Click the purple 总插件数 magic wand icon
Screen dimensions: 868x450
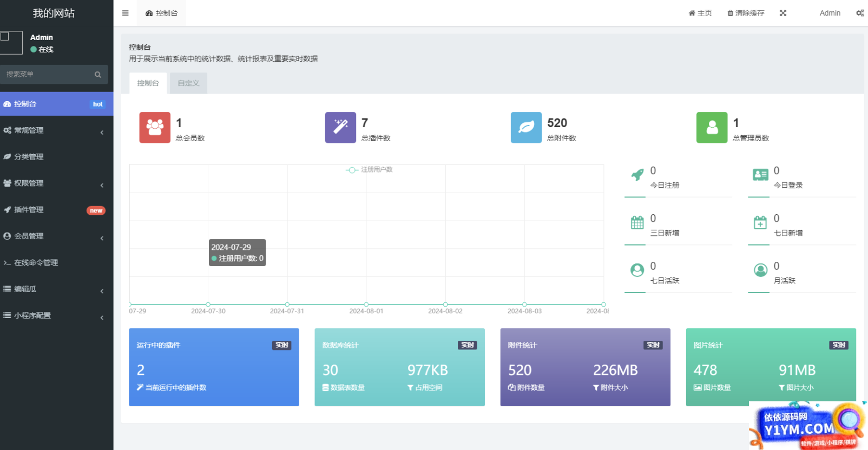click(x=340, y=128)
